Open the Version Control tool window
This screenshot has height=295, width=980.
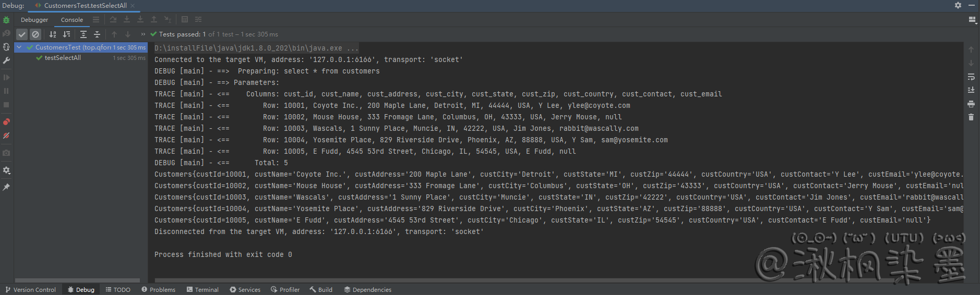pyautogui.click(x=30, y=290)
